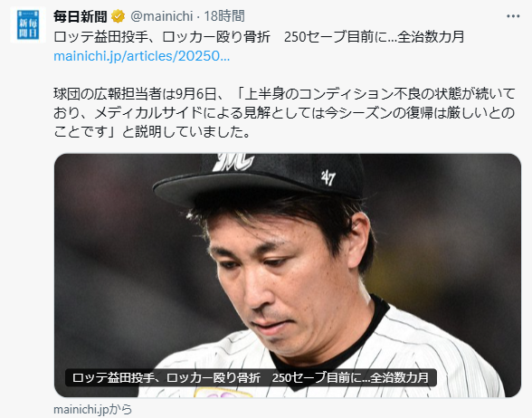Click the line ことです」と説明していました。
The image size is (532, 418).
pyautogui.click(x=152, y=132)
